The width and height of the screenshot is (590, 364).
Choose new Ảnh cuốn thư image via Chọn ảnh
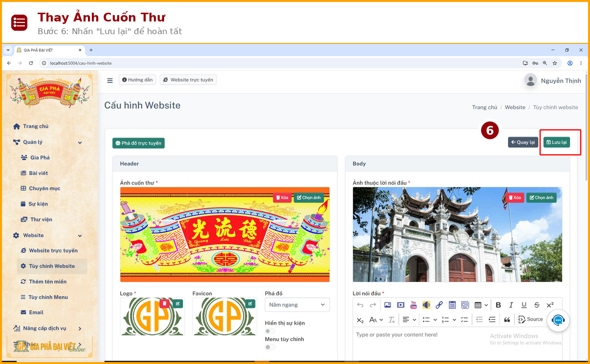(309, 198)
